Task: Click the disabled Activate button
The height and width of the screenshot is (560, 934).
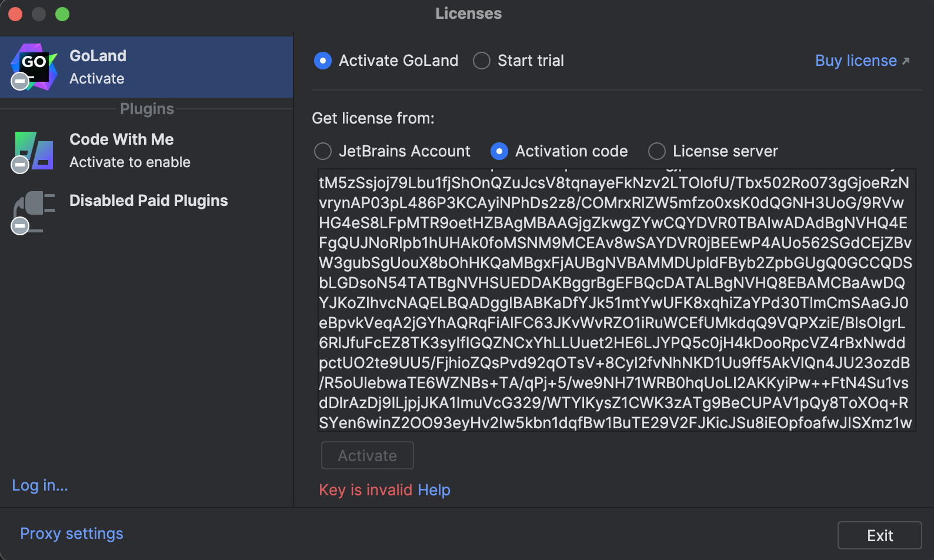Action: coord(368,455)
